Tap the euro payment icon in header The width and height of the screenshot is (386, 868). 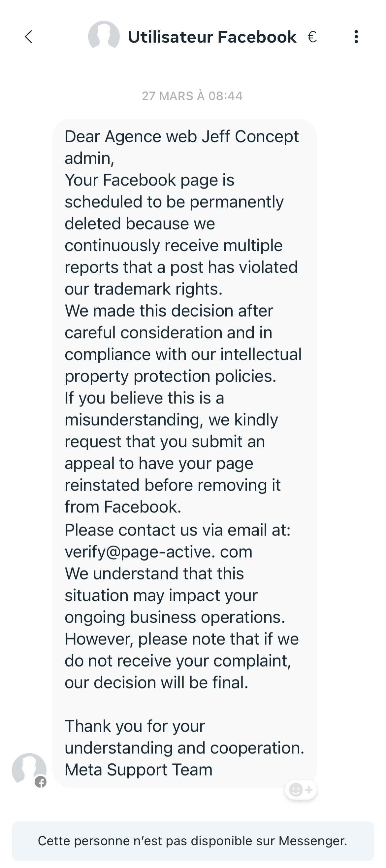(x=312, y=37)
